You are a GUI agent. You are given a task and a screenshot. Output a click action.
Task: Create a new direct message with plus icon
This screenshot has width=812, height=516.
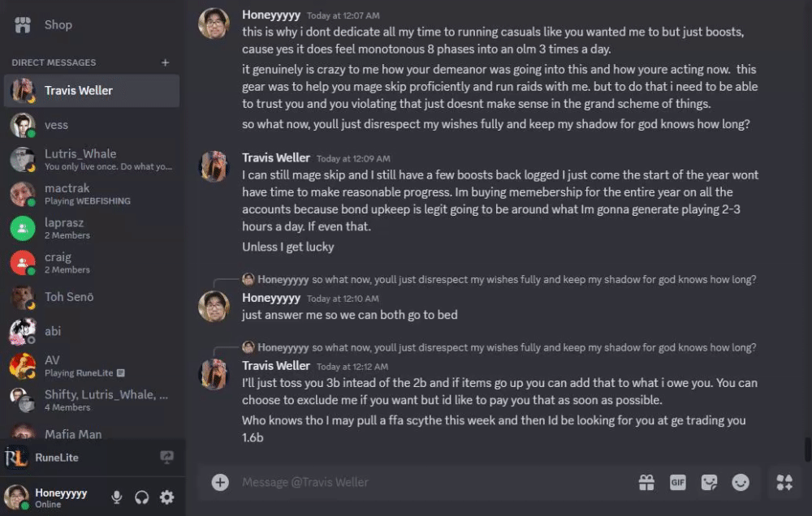166,62
